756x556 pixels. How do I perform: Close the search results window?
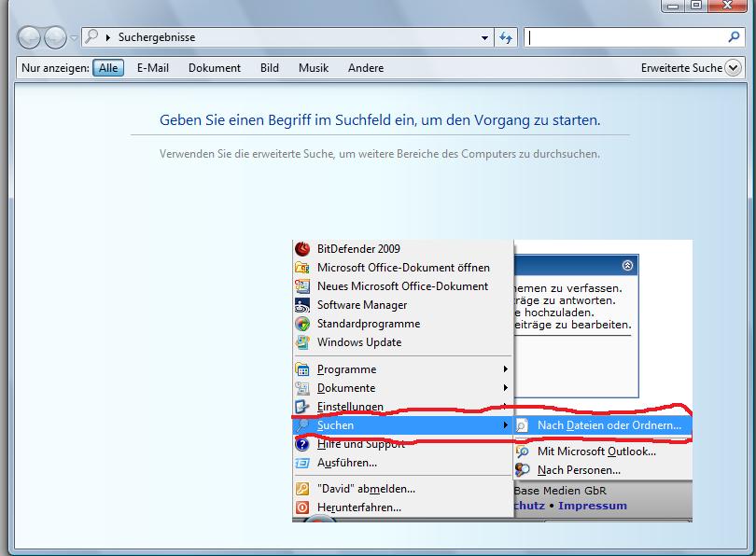(x=727, y=6)
